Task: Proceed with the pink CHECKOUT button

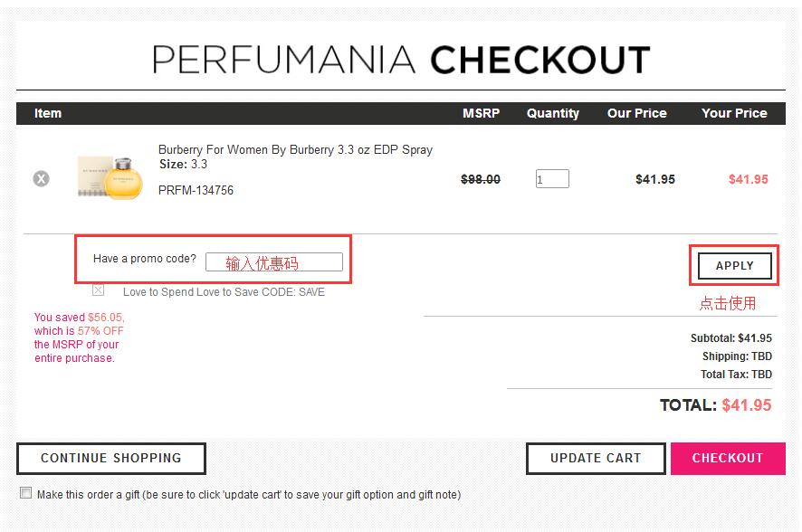Action: tap(727, 458)
